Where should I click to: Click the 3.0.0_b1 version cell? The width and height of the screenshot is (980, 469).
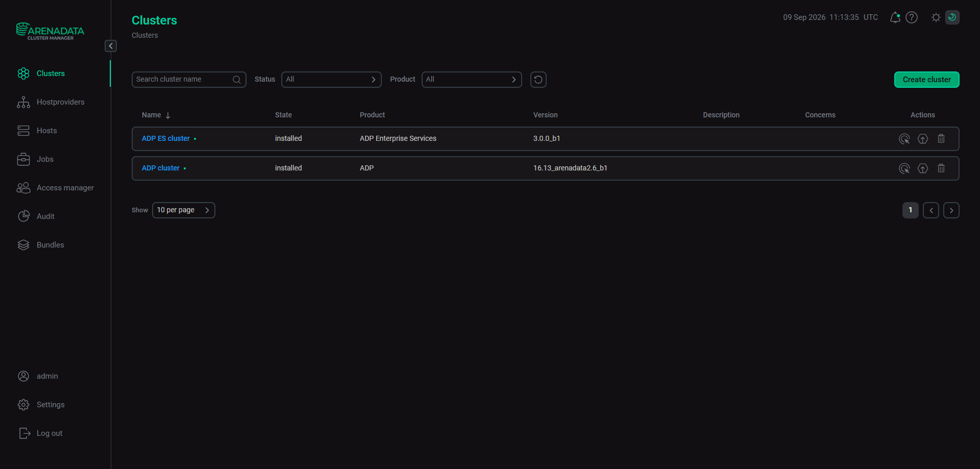coord(547,139)
